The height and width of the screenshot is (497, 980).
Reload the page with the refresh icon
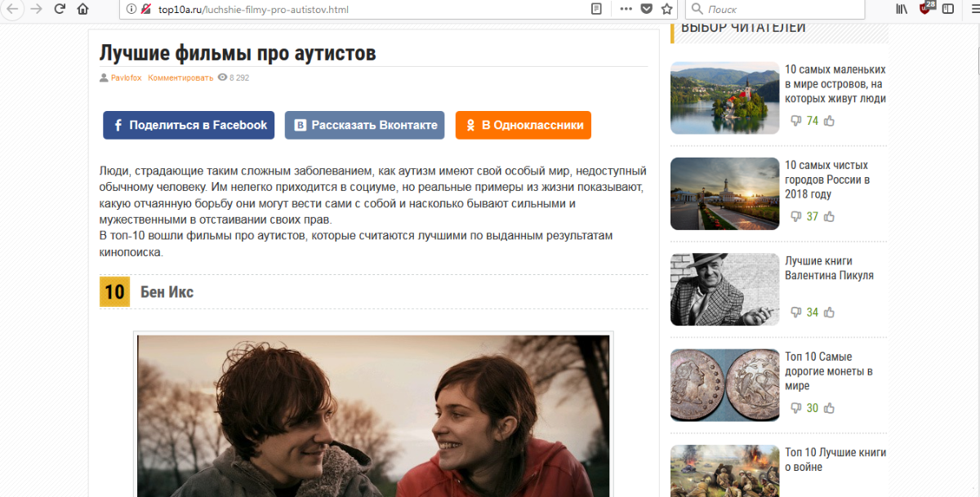click(x=59, y=9)
